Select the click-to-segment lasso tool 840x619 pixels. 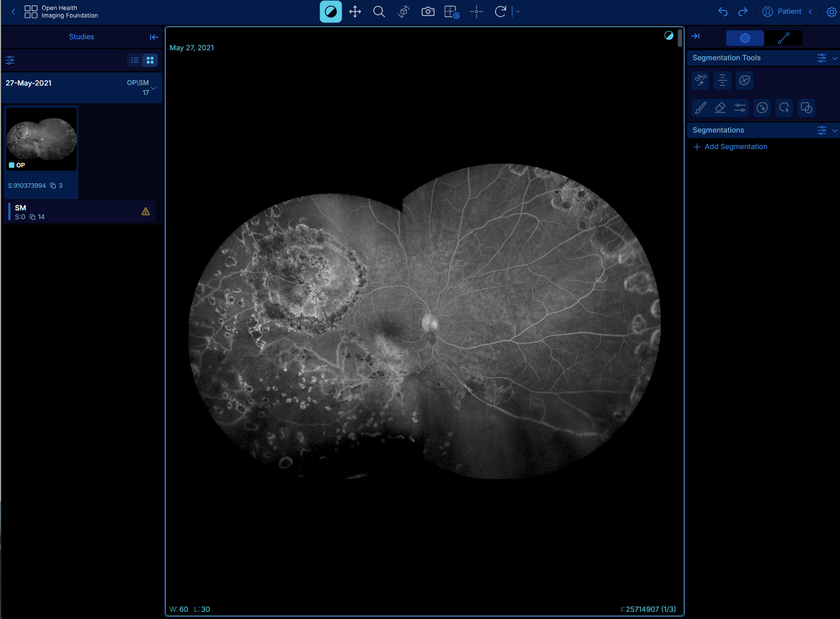pos(784,108)
